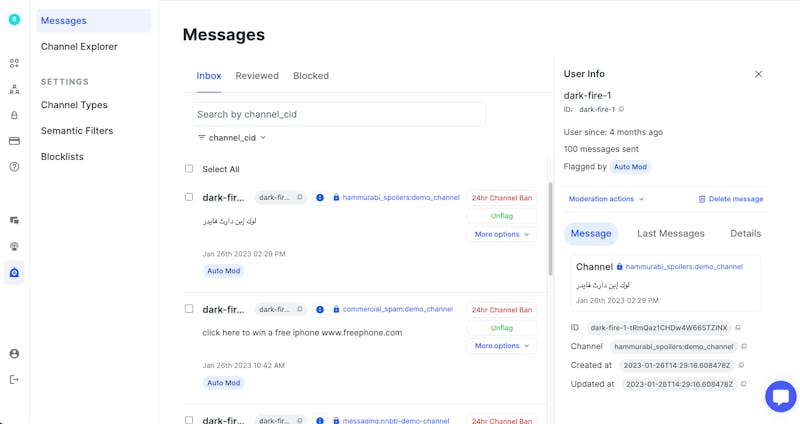Open the billing card icon in sidebar
The height and width of the screenshot is (424, 800).
tap(14, 141)
